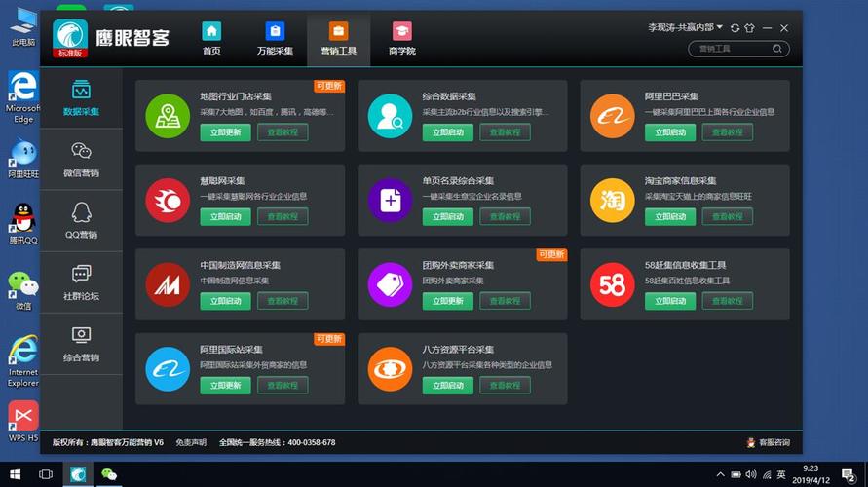
Task: Open the 地图行业门店采集 green map icon
Action: (x=168, y=116)
